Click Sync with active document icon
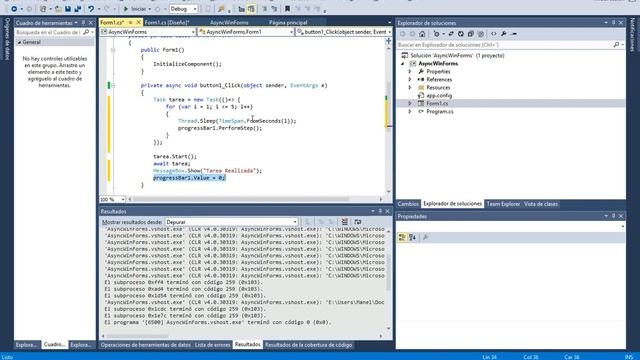Viewport: 640px width, 360px height. 451,34
